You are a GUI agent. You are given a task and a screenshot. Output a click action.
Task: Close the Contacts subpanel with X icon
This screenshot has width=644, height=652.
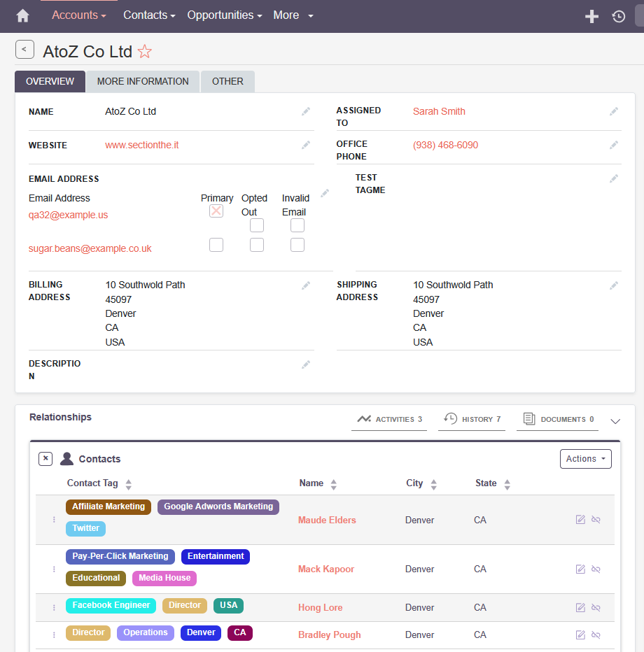[x=45, y=459]
